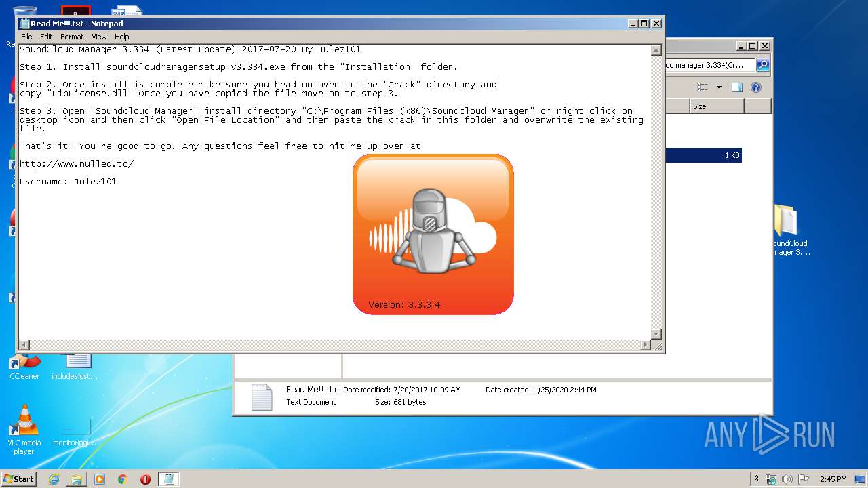The image size is (868, 488).
Task: Click the Notepad document icon in title bar
Action: (x=24, y=24)
